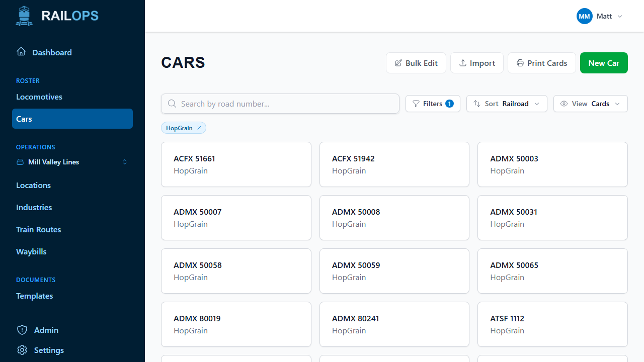This screenshot has height=362, width=644.
Task: Remove the HopGrain filter chip
Action: (x=199, y=128)
